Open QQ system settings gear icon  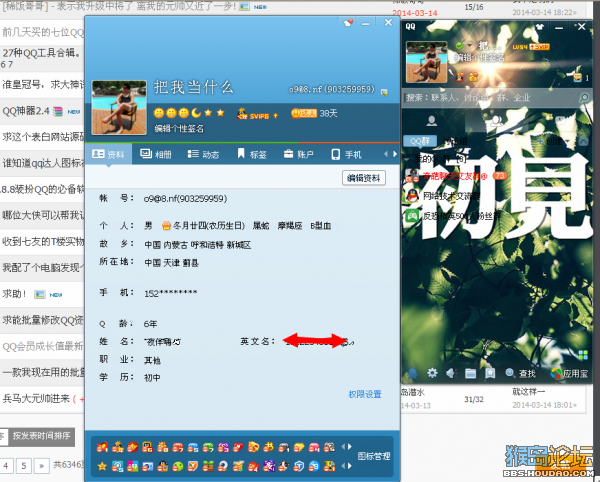[x=432, y=373]
